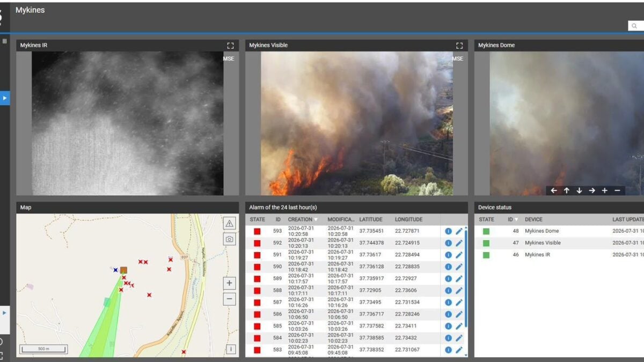The width and height of the screenshot is (644, 362).
Task: Edit alarm 586
Action: (x=459, y=314)
